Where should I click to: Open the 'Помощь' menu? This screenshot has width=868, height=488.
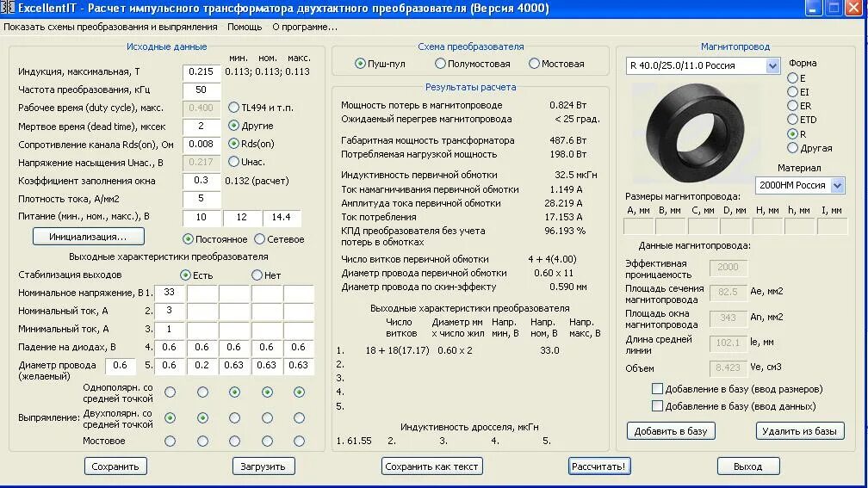pos(245,27)
